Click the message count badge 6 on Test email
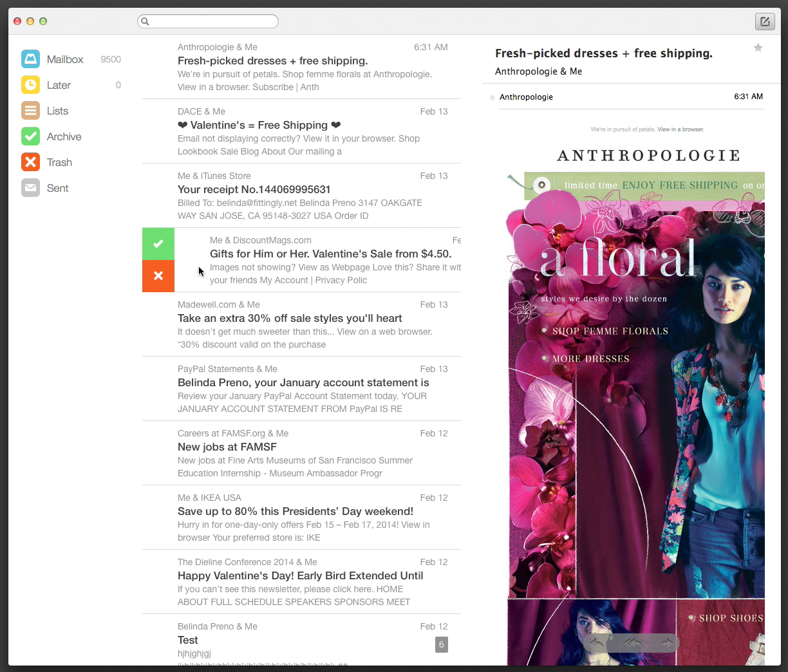This screenshot has width=788, height=672. 442,644
